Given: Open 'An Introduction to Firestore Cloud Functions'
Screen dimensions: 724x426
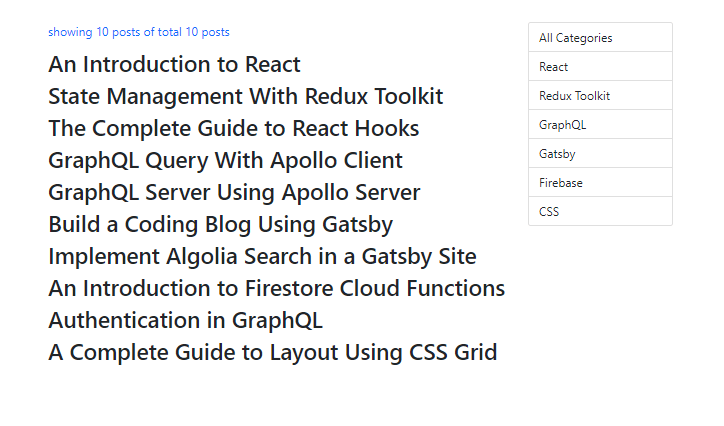Looking at the screenshot, I should coord(276,289).
